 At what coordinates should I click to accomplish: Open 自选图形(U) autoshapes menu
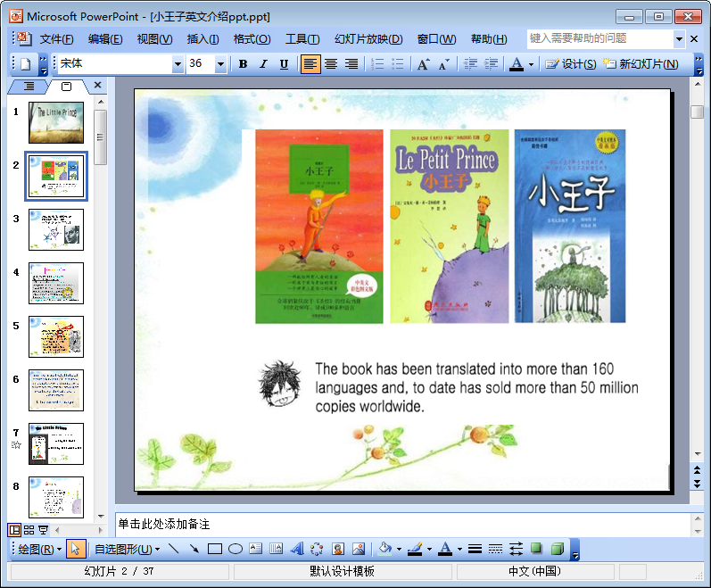click(x=127, y=550)
